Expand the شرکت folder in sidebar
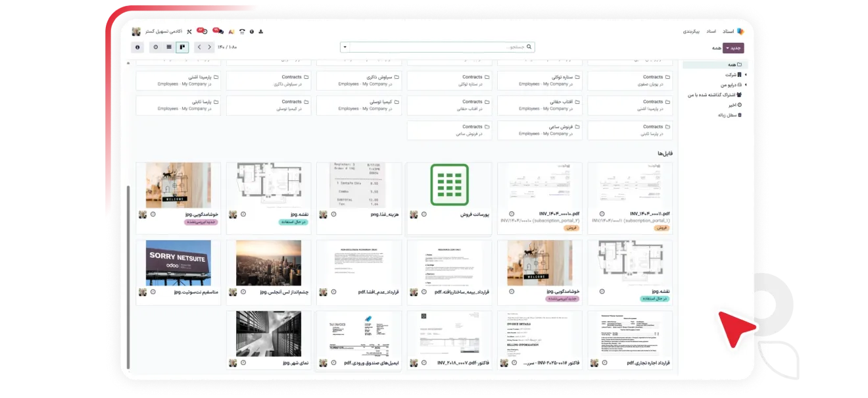 point(746,75)
